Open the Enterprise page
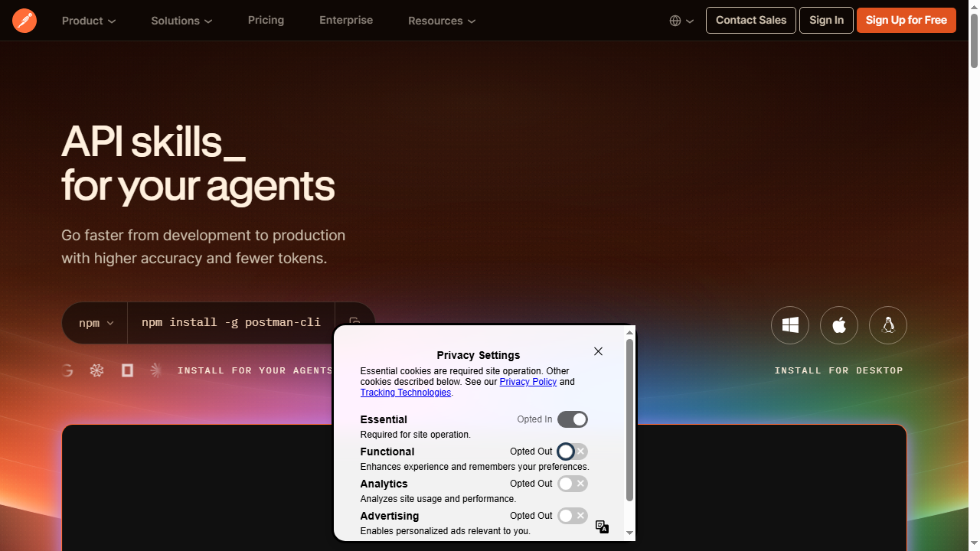This screenshot has height=551, width=980. (x=346, y=20)
